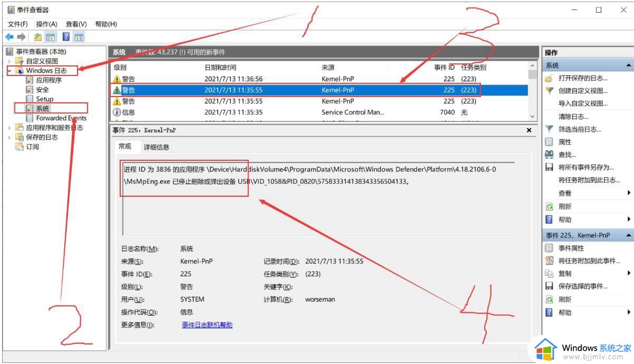Sort by the 级别 column header
634x364 pixels.
(120, 68)
